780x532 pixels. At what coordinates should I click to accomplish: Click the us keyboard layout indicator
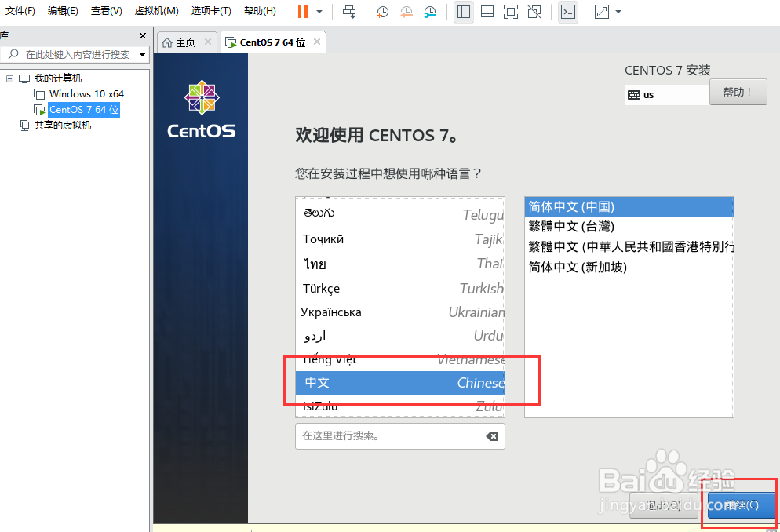(666, 95)
